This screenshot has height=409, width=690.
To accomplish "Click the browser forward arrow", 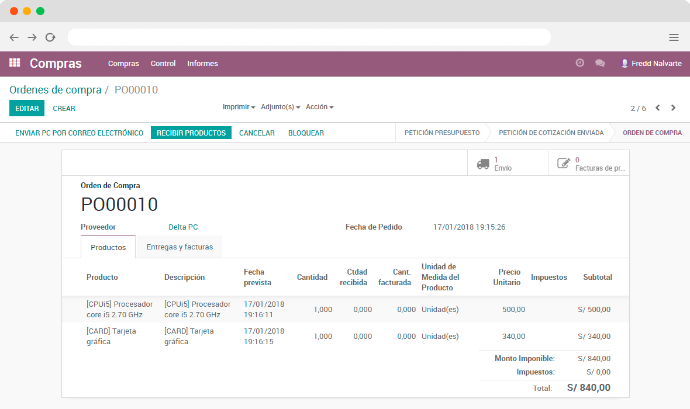I will point(32,37).
